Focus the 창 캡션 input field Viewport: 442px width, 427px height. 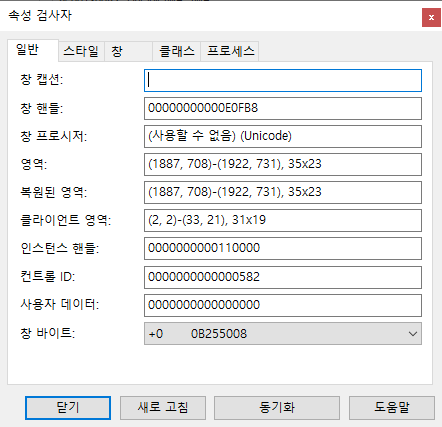(283, 80)
